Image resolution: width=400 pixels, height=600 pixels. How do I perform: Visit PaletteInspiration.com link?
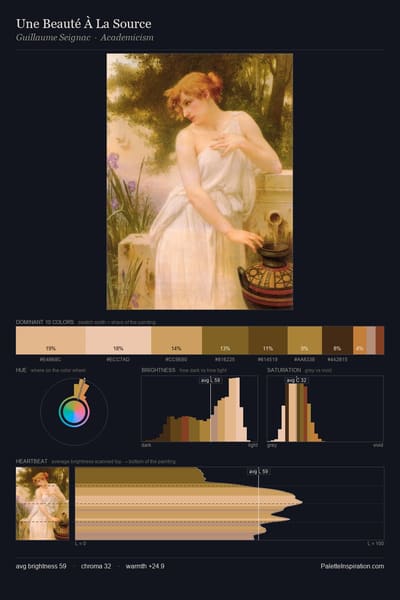[352, 566]
